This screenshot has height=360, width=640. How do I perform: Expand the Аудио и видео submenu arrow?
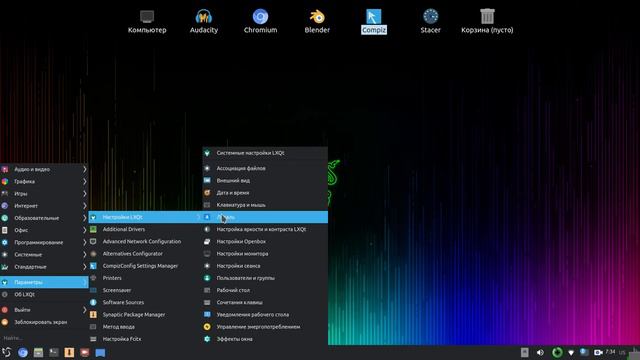coord(84,169)
